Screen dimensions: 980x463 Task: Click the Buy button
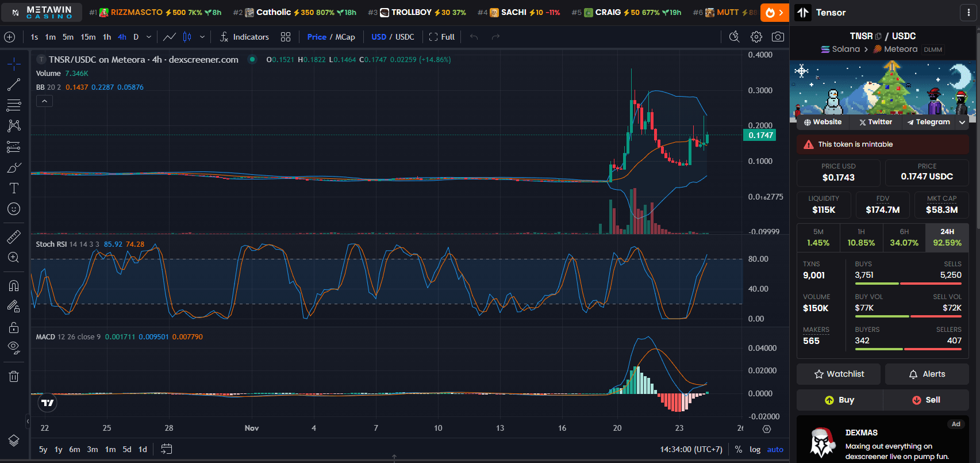(x=839, y=400)
